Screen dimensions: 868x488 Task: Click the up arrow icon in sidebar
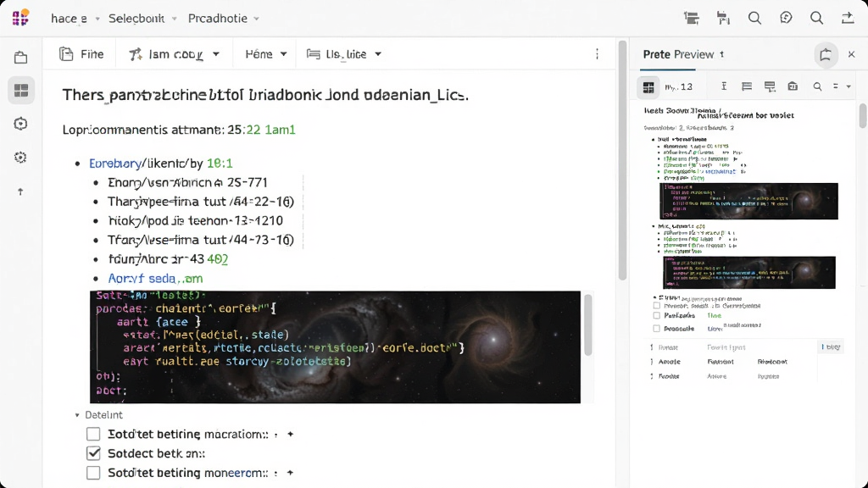(x=20, y=191)
